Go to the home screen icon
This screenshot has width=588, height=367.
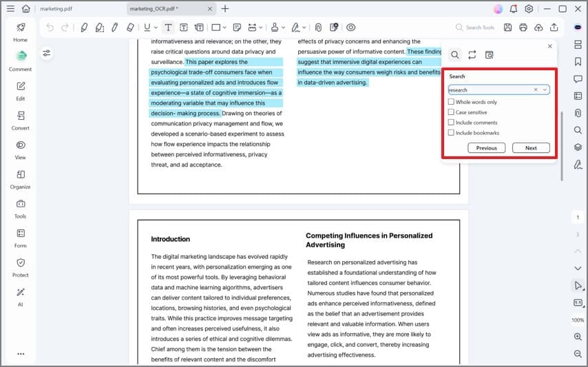tap(26, 9)
